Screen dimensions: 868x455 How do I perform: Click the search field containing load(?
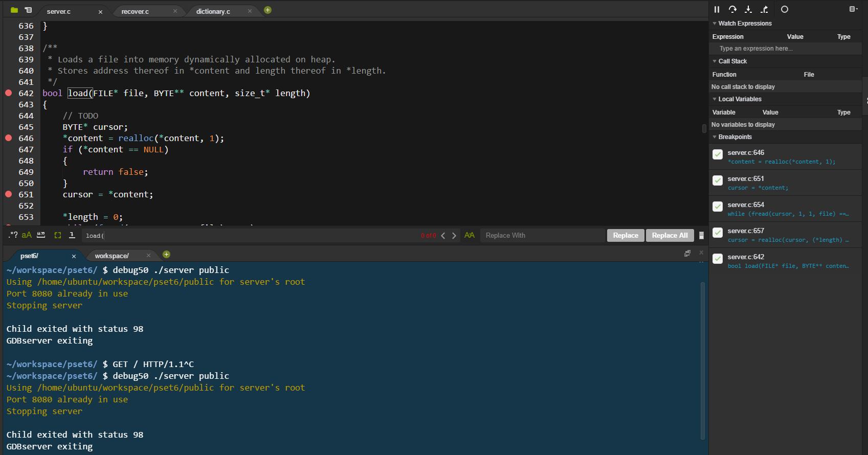point(251,236)
